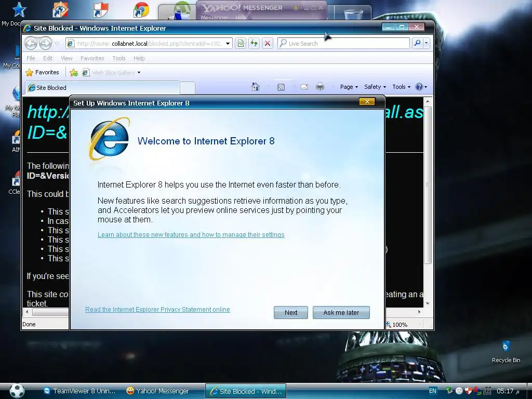Open Internet Explorer Privacy Statement link
This screenshot has height=399, width=532.
pyautogui.click(x=157, y=310)
